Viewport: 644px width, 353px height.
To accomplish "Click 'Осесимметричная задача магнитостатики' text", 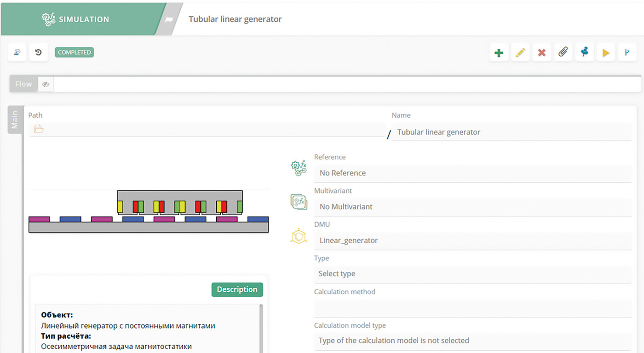I will tap(116, 347).
